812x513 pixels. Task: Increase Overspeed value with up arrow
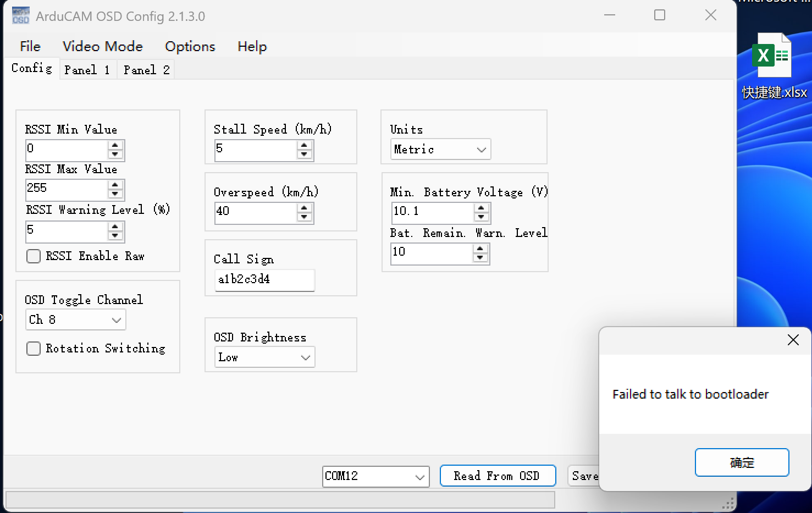click(x=304, y=208)
